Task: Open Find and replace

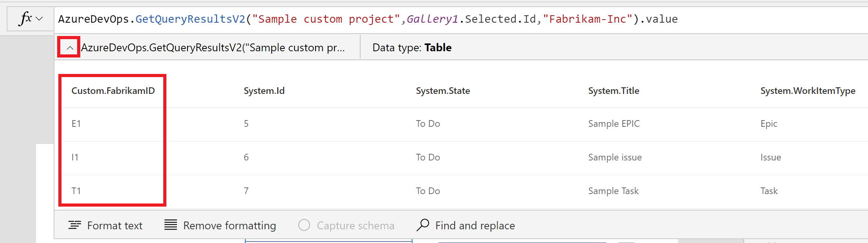Action: pyautogui.click(x=466, y=225)
